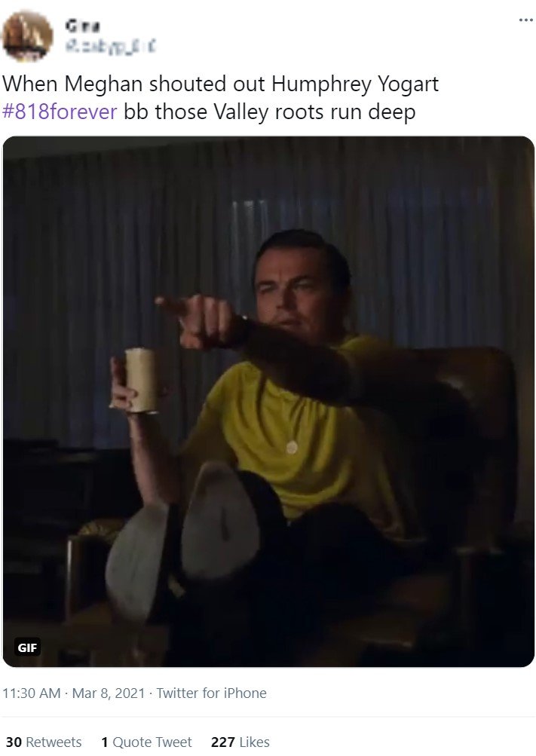
Task: Click the blurred username handle under the name
Action: [x=110, y=47]
